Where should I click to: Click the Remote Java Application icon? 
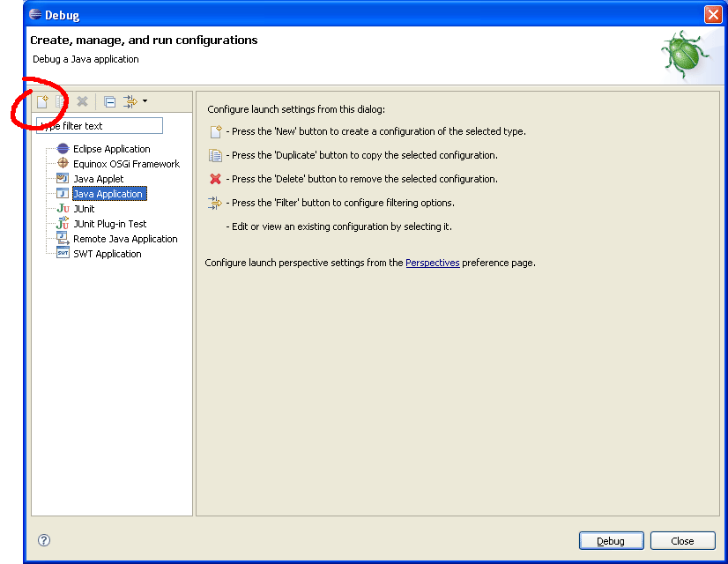pos(63,239)
